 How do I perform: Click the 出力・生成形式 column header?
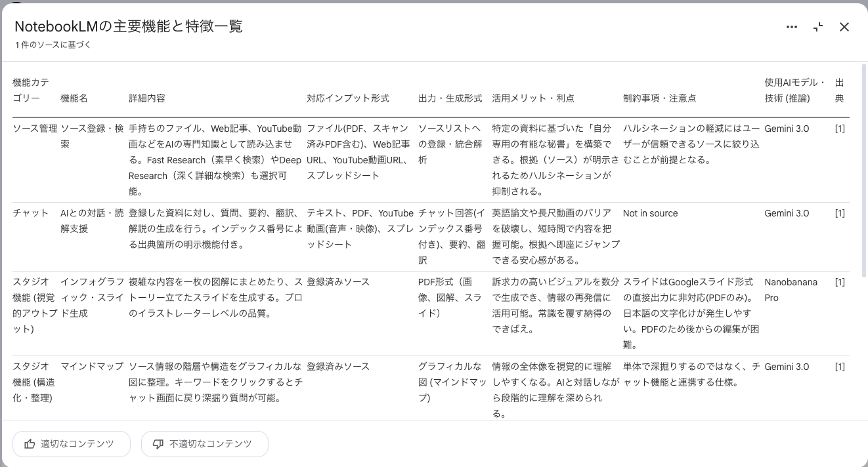[x=450, y=98]
